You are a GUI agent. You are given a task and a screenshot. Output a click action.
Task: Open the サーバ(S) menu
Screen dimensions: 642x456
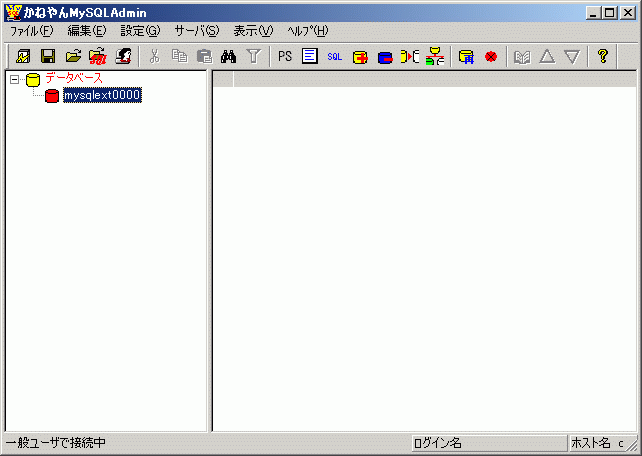click(x=197, y=31)
